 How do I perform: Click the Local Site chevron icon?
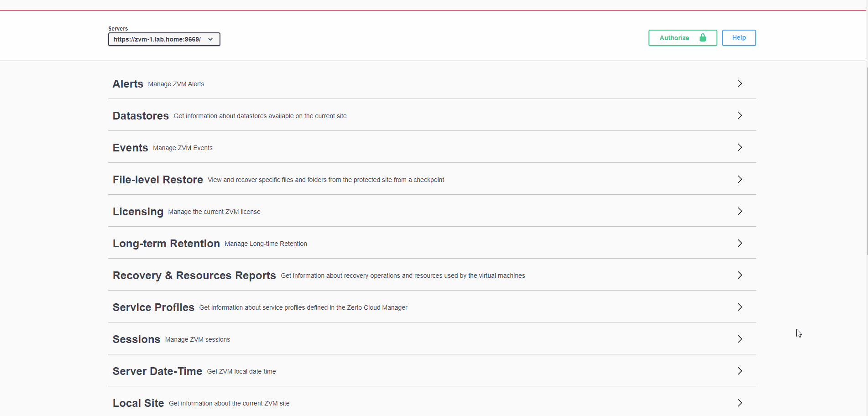pyautogui.click(x=739, y=403)
